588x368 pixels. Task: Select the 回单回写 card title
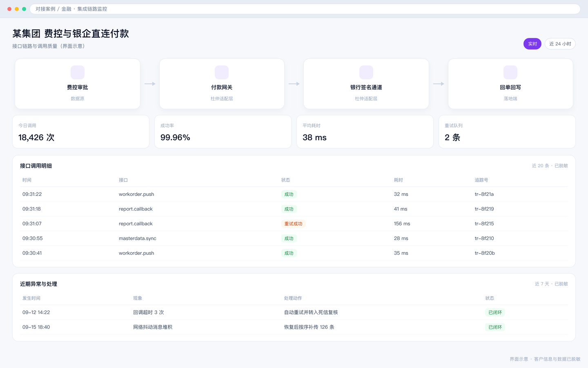tap(510, 88)
